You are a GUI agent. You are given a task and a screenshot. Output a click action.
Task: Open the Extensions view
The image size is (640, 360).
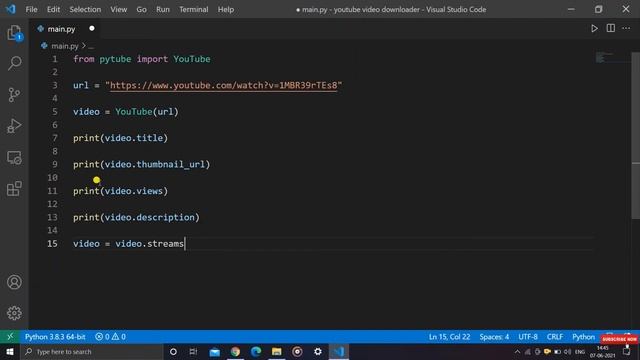(14, 189)
